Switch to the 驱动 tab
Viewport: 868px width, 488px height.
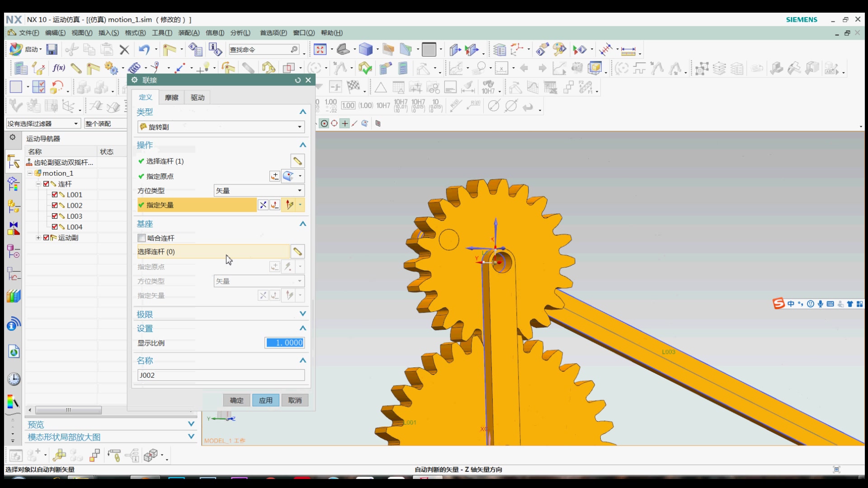197,98
